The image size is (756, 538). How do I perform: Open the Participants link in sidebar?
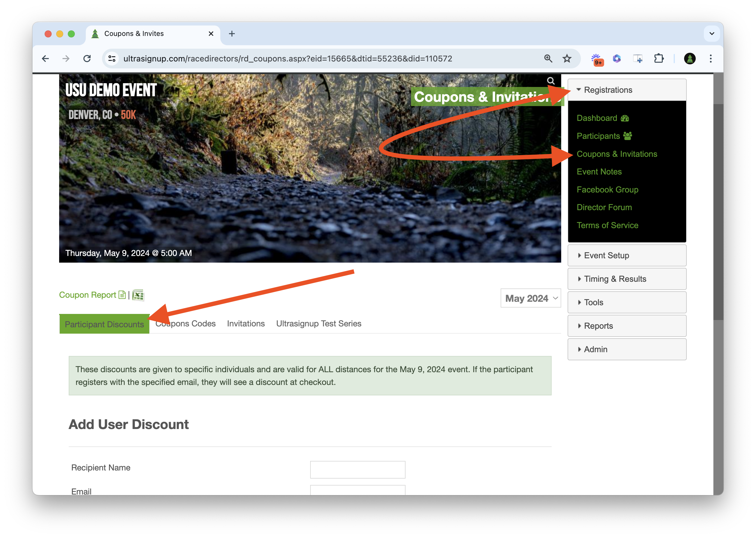tap(598, 136)
